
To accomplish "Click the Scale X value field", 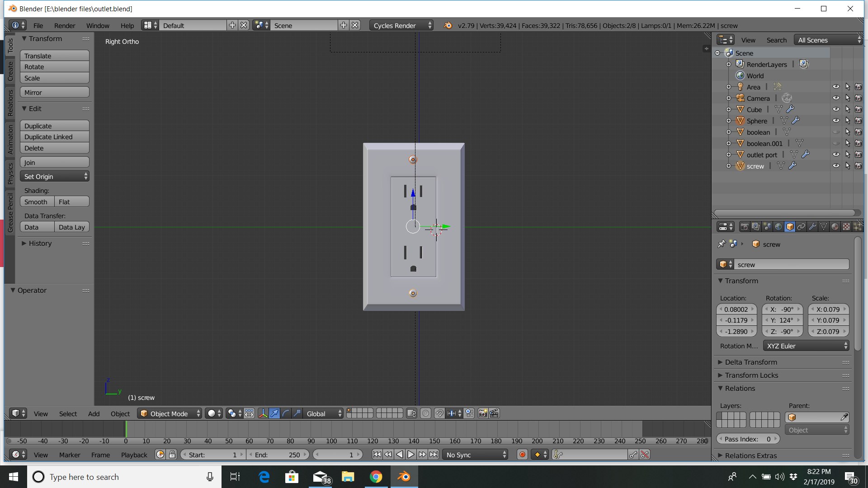I will click(x=828, y=309).
